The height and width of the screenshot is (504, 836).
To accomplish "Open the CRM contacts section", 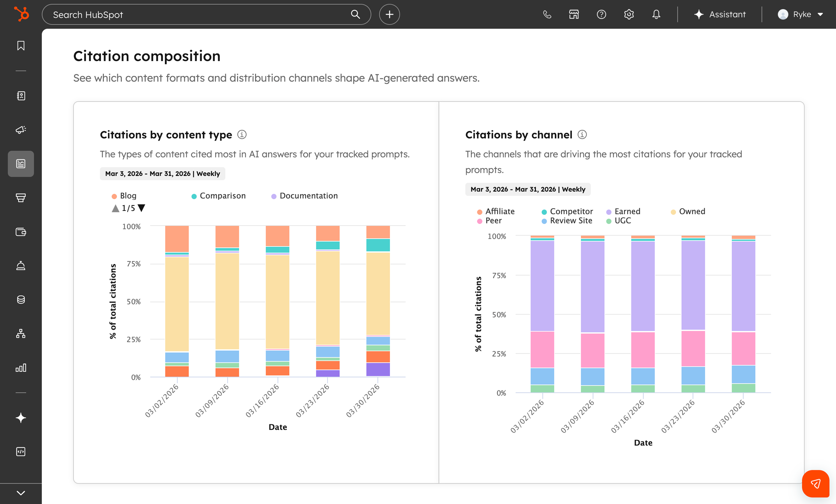I will (x=20, y=96).
